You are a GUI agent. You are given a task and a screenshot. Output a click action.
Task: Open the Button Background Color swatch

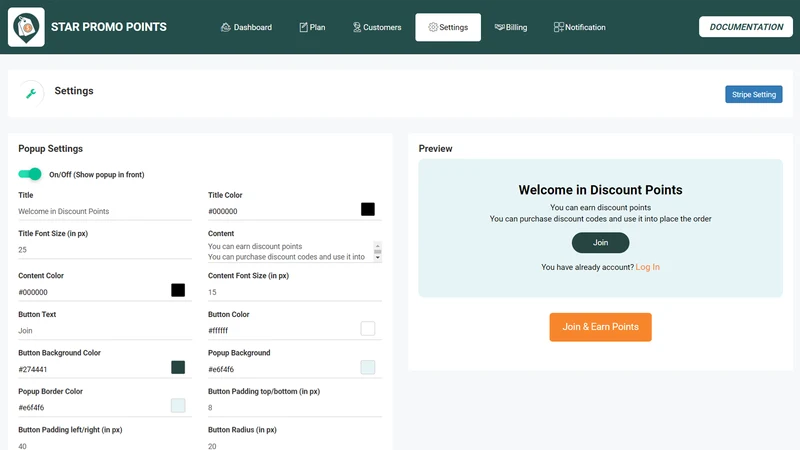[178, 367]
